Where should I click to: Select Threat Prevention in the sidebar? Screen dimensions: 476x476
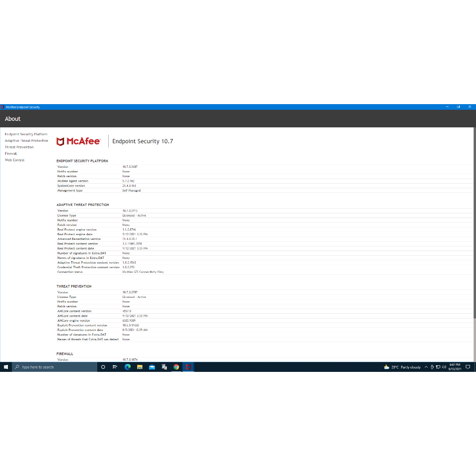coord(19,147)
